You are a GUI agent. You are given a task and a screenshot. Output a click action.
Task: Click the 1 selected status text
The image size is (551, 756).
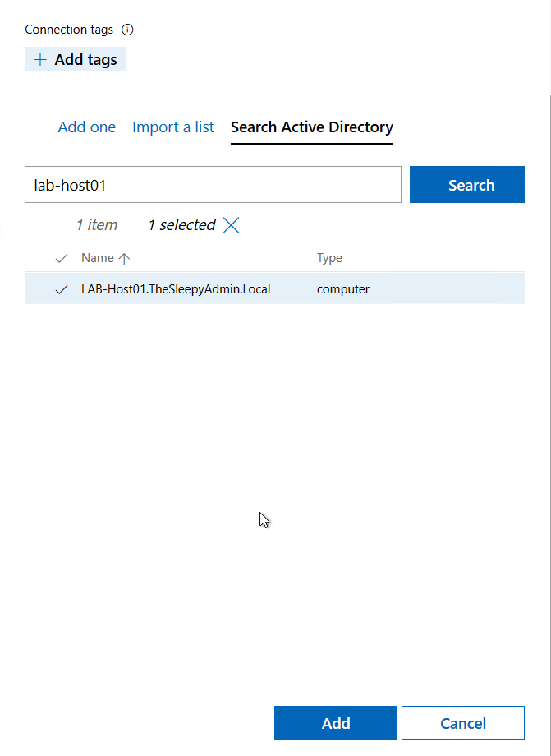pyautogui.click(x=181, y=225)
